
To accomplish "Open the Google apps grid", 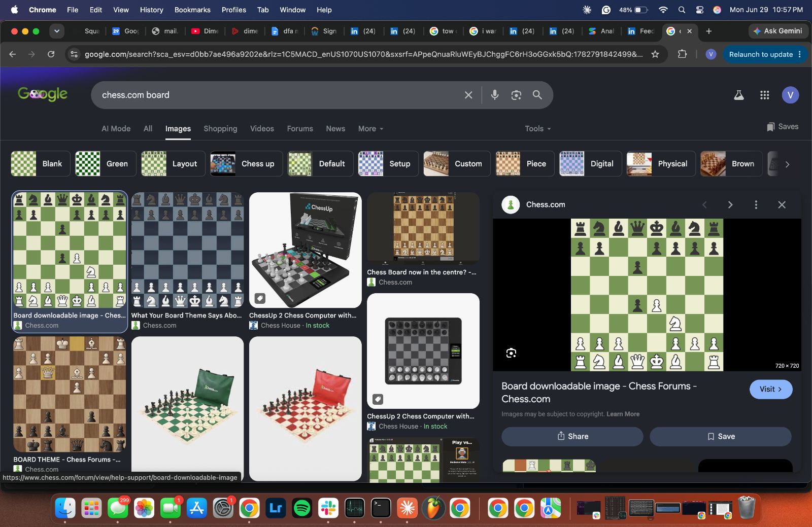I will pyautogui.click(x=765, y=95).
